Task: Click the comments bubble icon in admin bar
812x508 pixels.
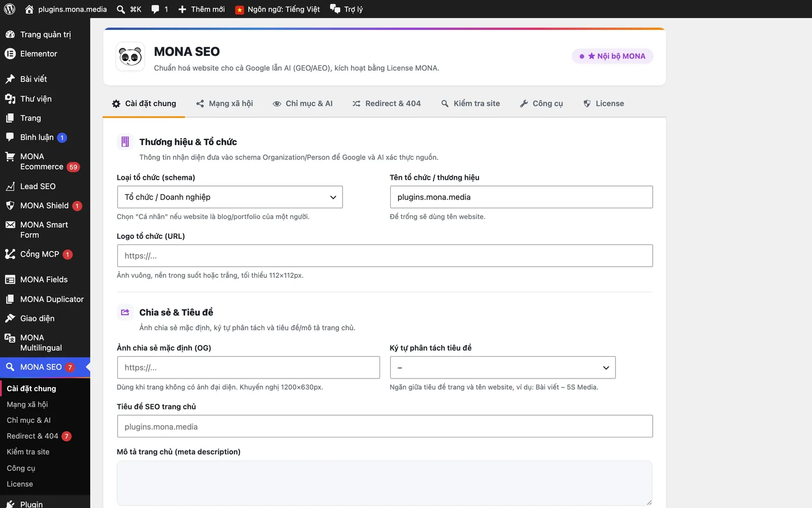Action: coord(155,9)
